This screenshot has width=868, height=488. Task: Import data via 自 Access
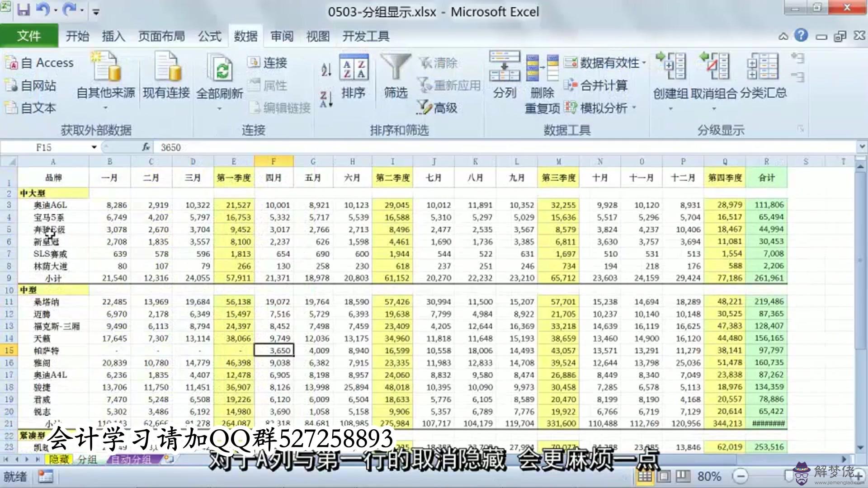pyautogui.click(x=39, y=63)
